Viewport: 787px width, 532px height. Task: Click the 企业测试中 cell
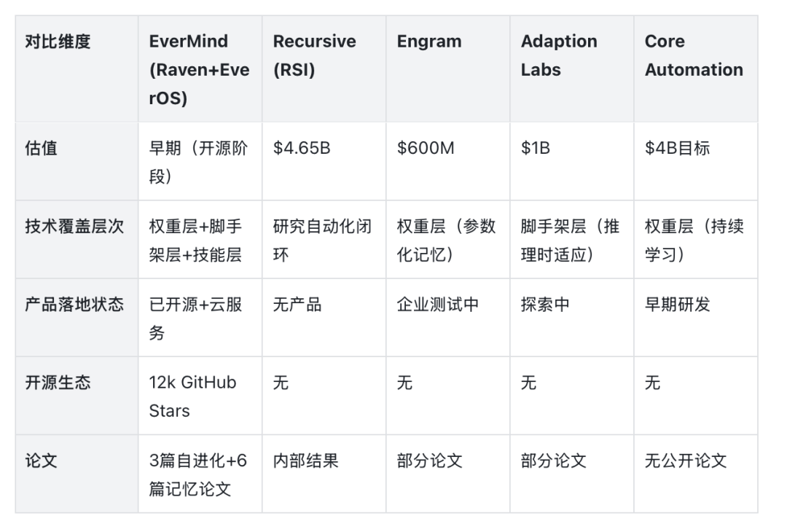point(448,318)
